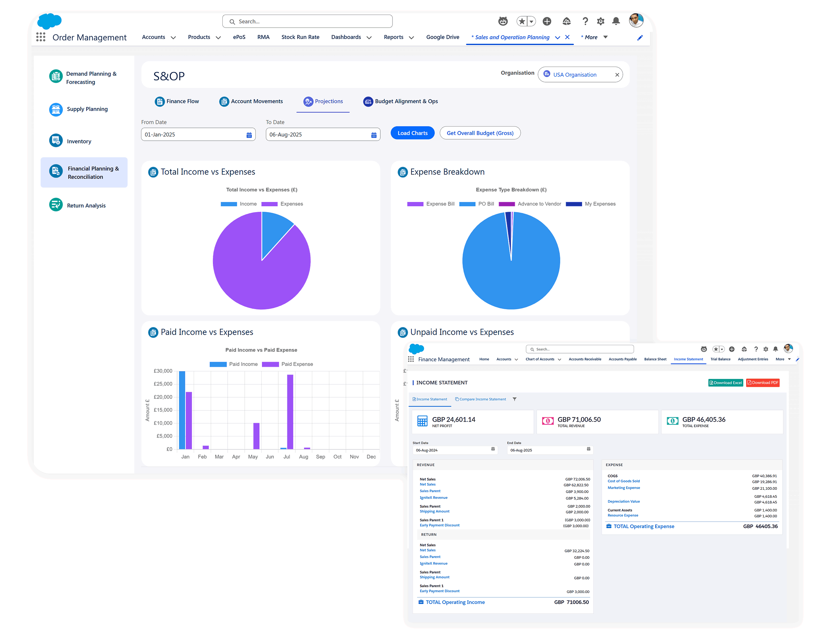Image resolution: width=829 pixels, height=644 pixels.
Task: Click the Load Charts button
Action: click(412, 133)
